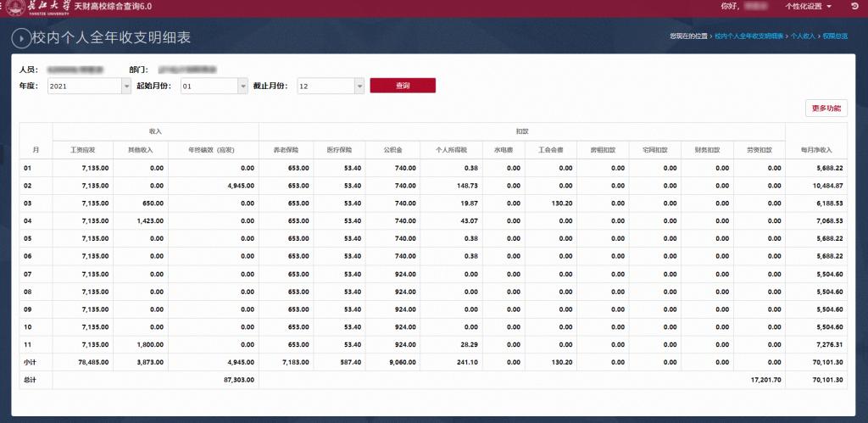Expand the 年度 dropdown arrow
This screenshot has width=868, height=423.
click(127, 86)
